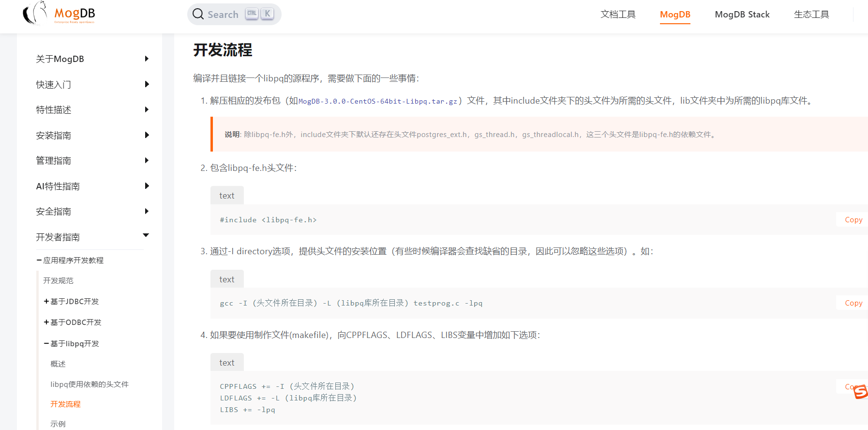
Task: Click the text label above #include code
Action: pyautogui.click(x=227, y=196)
